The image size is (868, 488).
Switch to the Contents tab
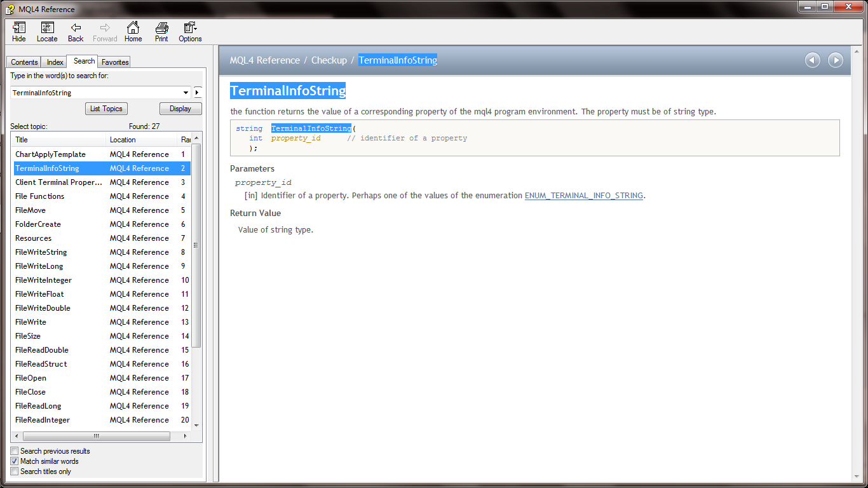click(24, 62)
